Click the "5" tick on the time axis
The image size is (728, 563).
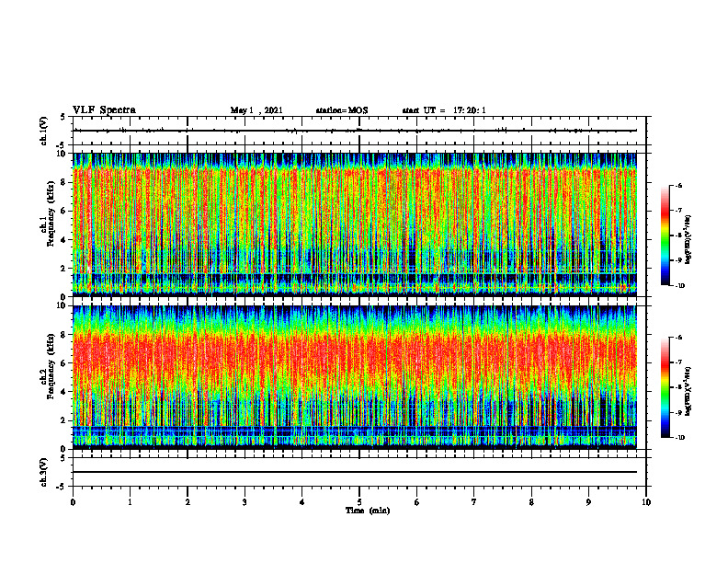tap(359, 502)
